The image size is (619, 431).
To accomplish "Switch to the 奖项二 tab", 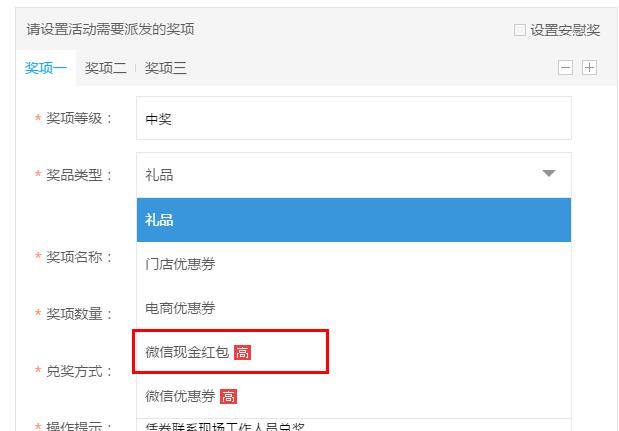I will (x=105, y=68).
